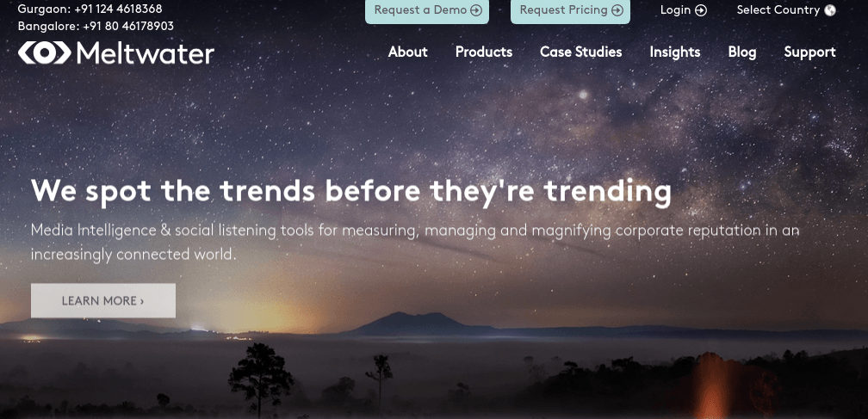Click the LEARN MORE button

(x=103, y=301)
